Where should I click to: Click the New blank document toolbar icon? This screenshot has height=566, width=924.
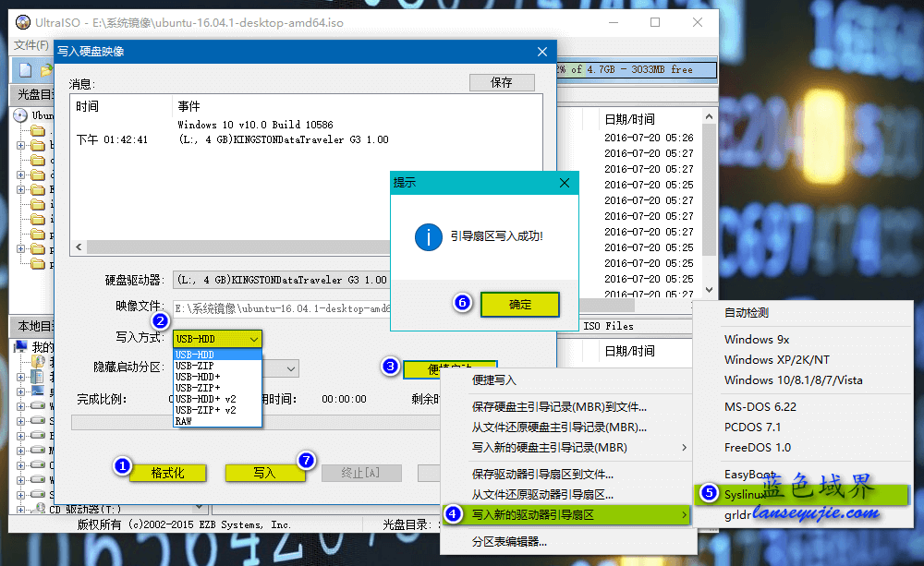click(25, 70)
